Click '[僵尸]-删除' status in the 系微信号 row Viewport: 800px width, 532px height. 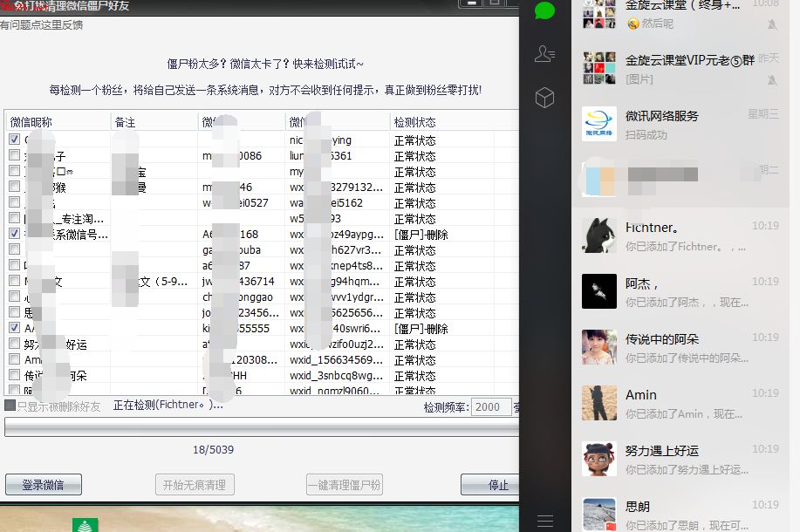[421, 235]
